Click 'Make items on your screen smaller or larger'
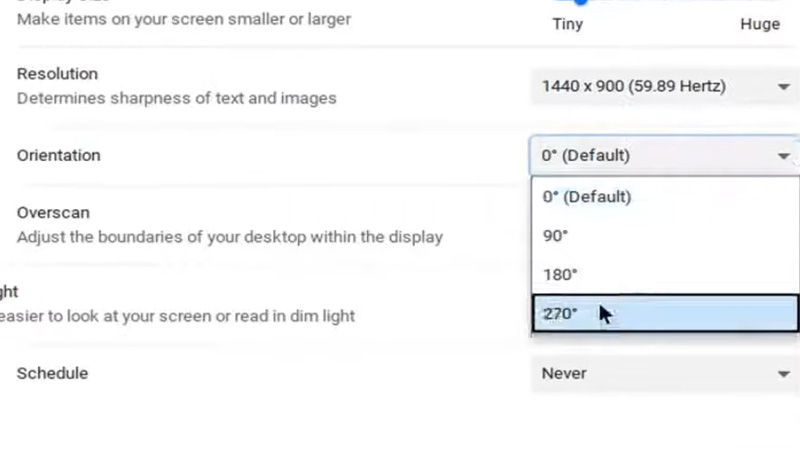The width and height of the screenshot is (800, 450). 184,19
